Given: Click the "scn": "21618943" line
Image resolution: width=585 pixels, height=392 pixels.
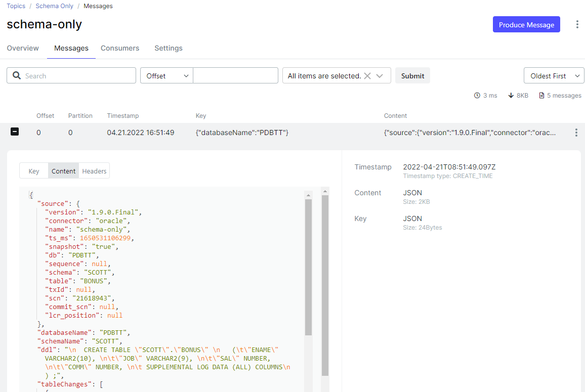Looking at the screenshot, I should coord(80,298).
